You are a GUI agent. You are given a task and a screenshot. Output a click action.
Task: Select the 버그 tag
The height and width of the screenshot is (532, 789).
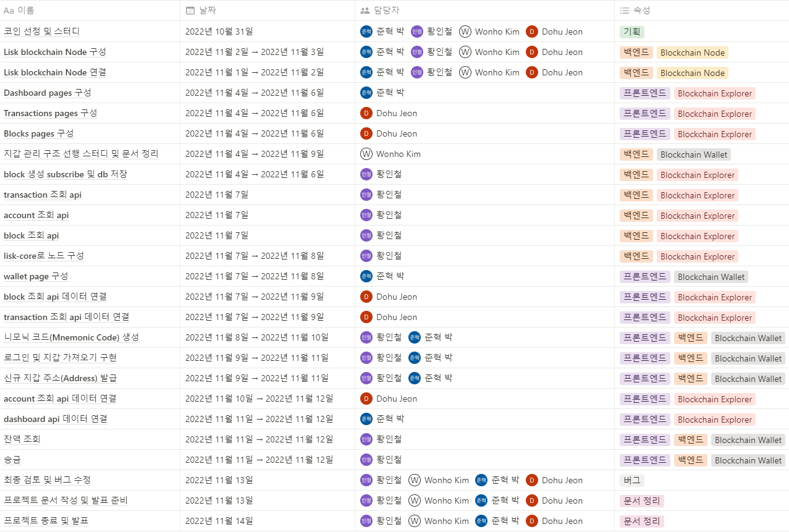(632, 481)
